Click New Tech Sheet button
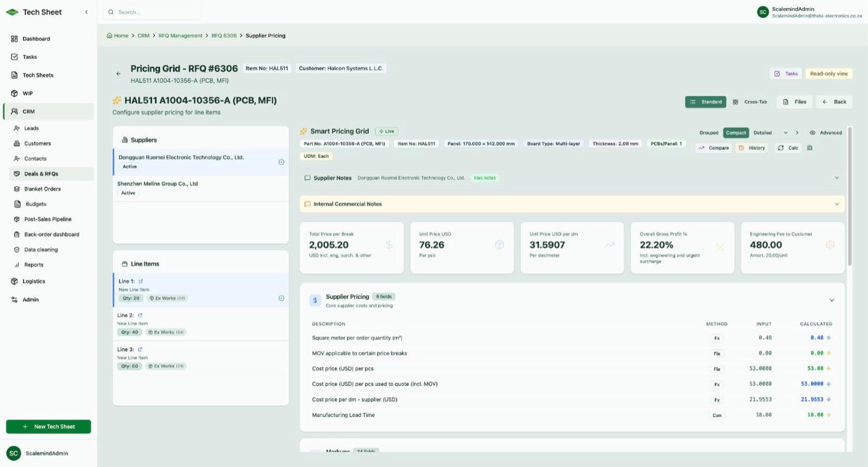Image resolution: width=868 pixels, height=467 pixels. (x=48, y=427)
